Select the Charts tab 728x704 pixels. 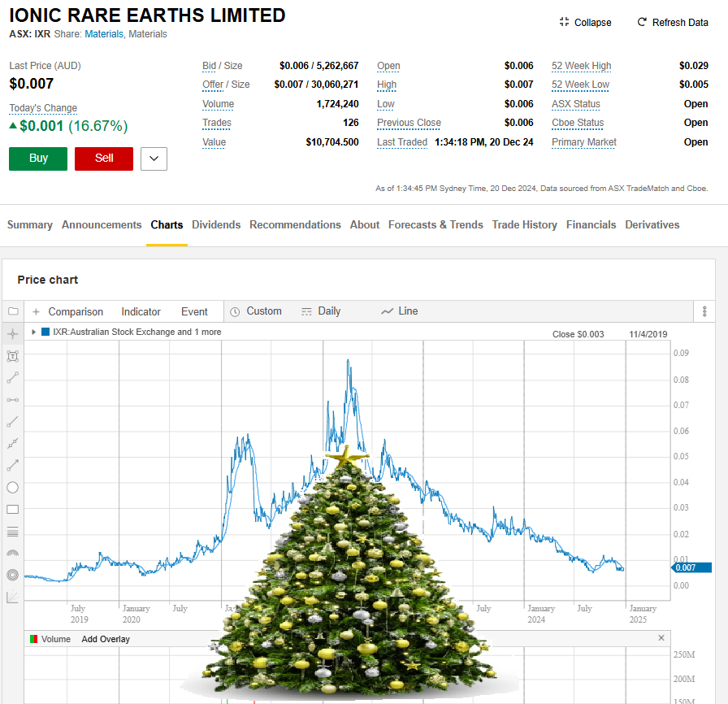click(x=167, y=224)
